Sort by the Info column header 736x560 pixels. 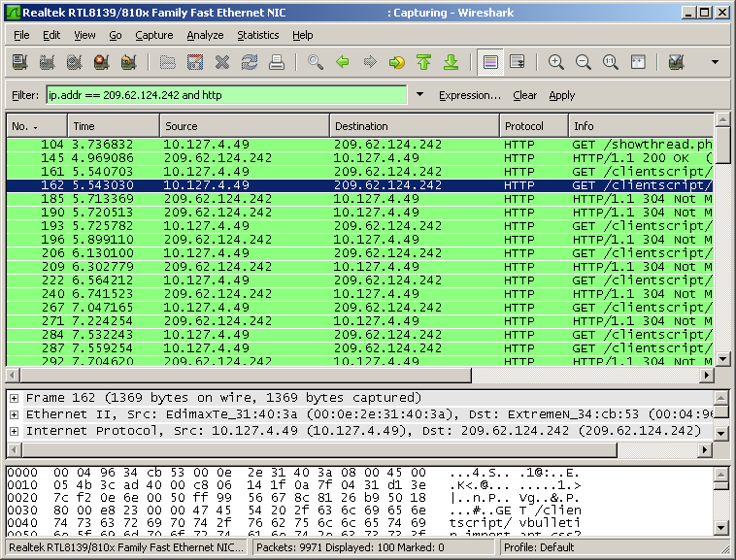641,126
